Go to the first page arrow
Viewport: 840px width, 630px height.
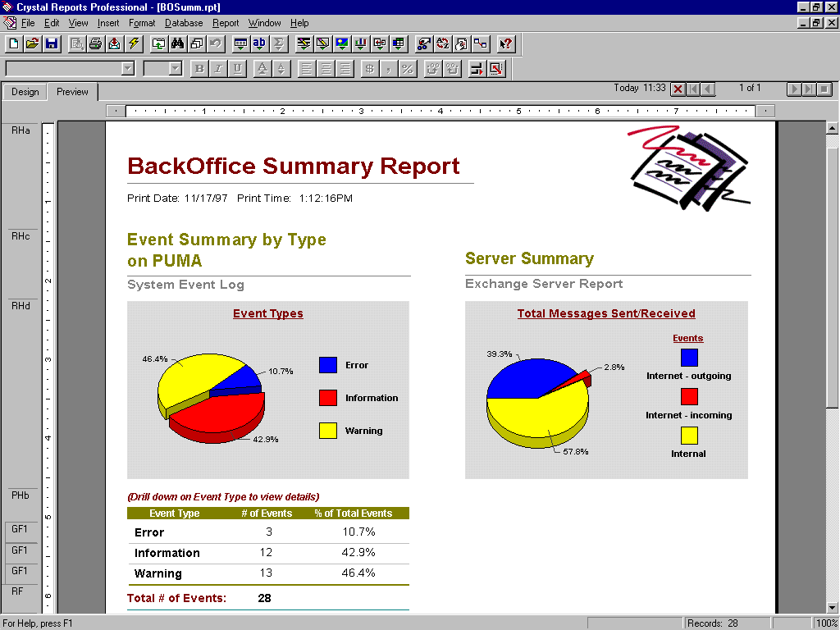(692, 89)
